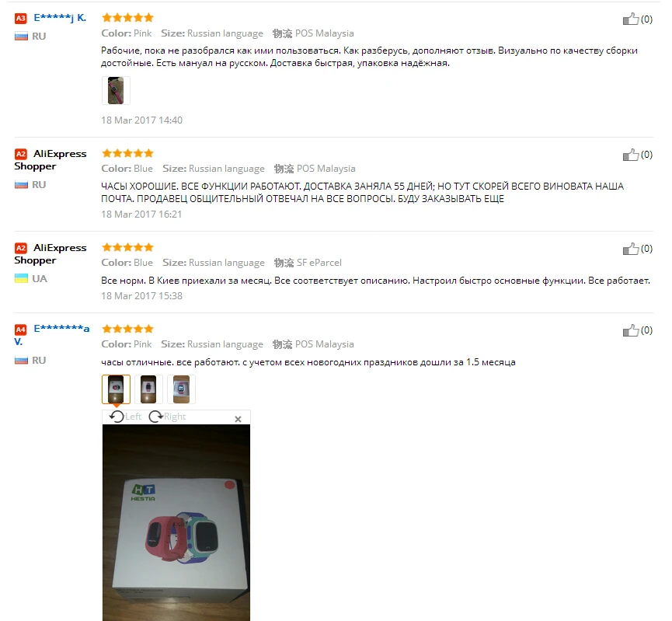Image resolution: width=672 pixels, height=621 pixels.
Task: Rotate the enlarged photo left
Action: (x=125, y=417)
